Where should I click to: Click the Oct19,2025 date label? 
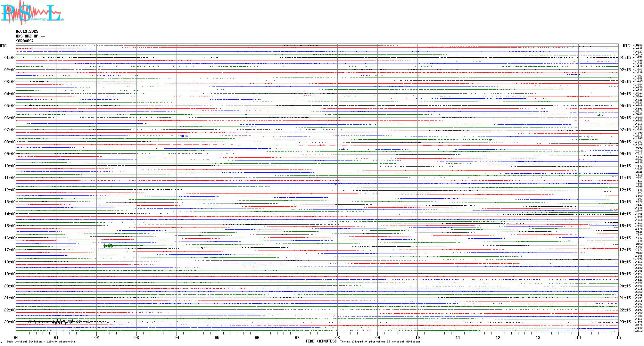pyautogui.click(x=27, y=31)
